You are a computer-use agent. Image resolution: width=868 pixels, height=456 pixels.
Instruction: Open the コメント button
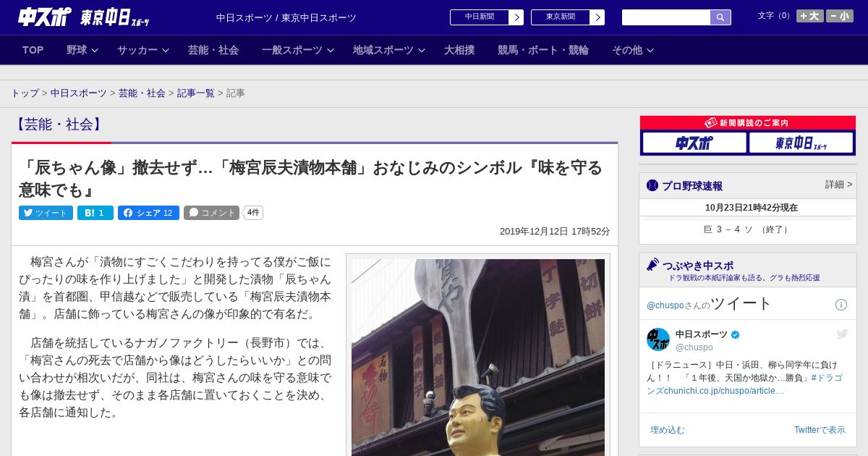(211, 213)
